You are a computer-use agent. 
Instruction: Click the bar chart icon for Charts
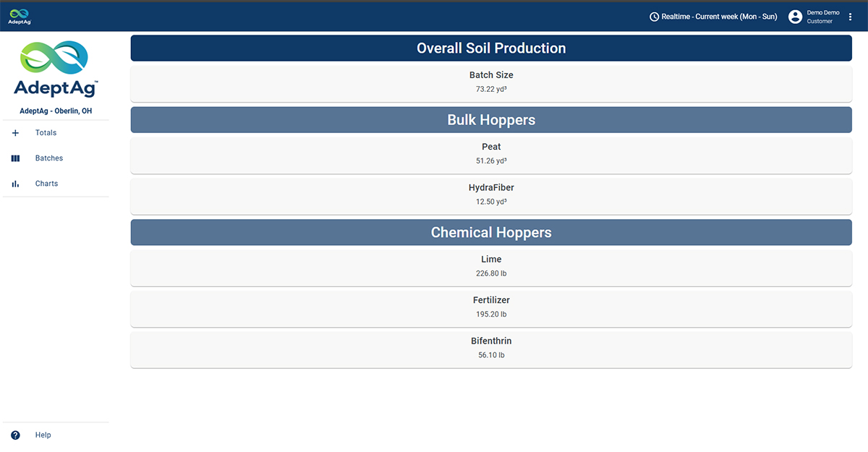click(16, 184)
